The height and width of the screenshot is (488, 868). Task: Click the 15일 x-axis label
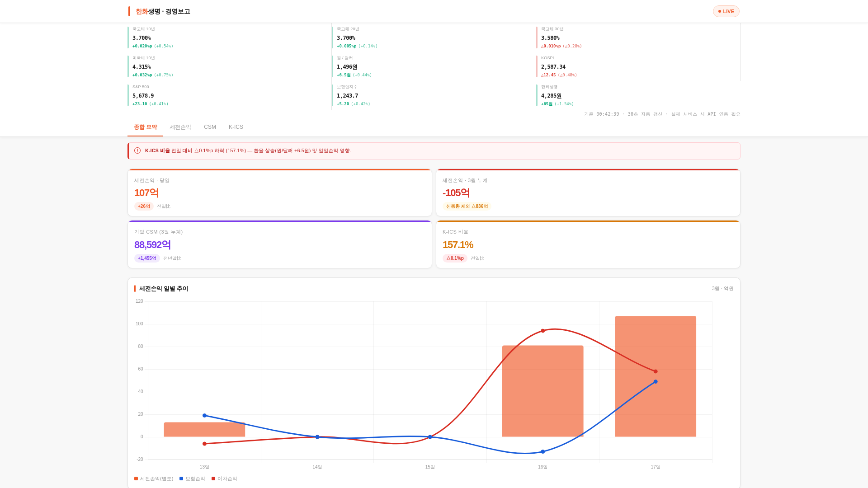click(x=430, y=467)
